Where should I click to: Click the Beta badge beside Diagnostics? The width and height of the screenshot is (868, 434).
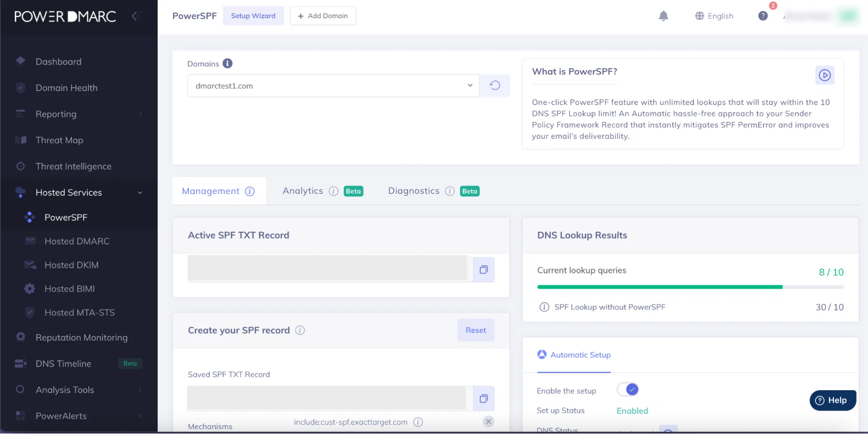[469, 191]
